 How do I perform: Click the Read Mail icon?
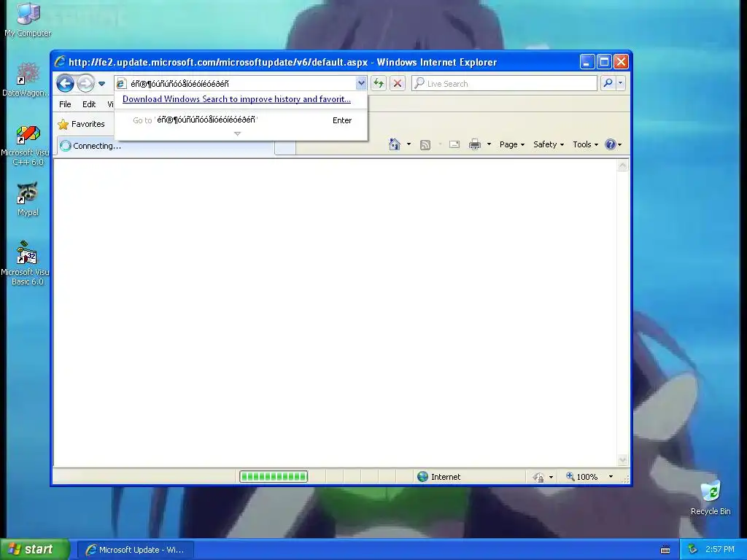(x=454, y=144)
